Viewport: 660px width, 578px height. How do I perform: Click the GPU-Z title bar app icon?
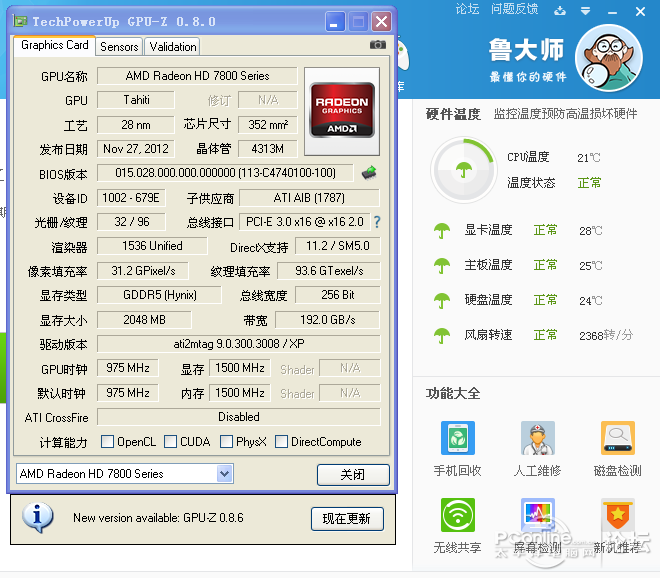pyautogui.click(x=20, y=21)
